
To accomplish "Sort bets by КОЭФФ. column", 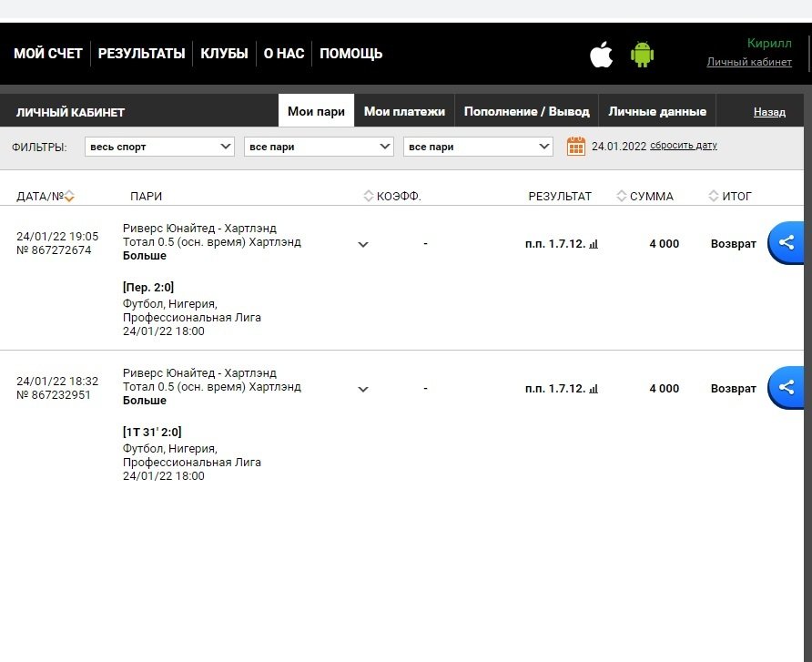I will (369, 196).
